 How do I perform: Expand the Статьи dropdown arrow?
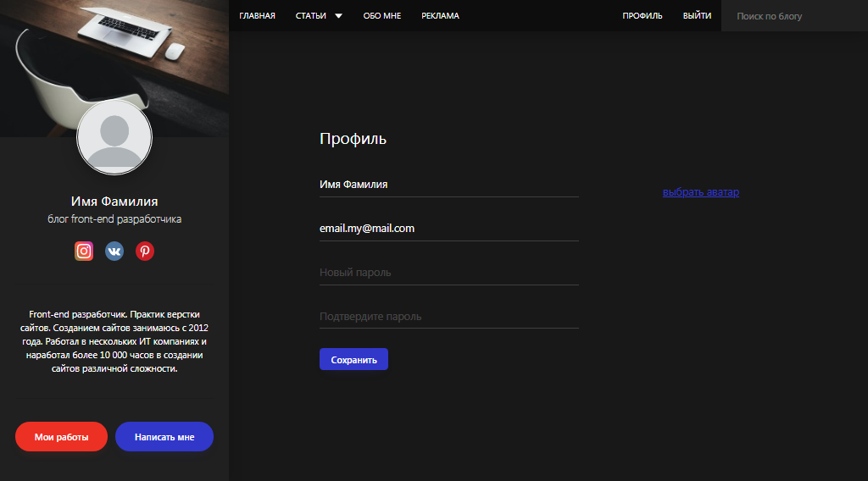[x=338, y=16]
